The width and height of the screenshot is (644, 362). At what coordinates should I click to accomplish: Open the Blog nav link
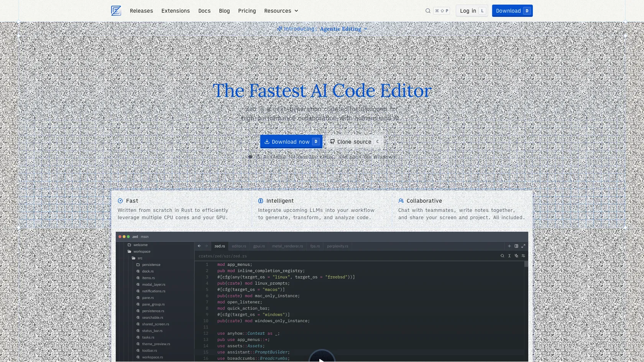(224, 11)
